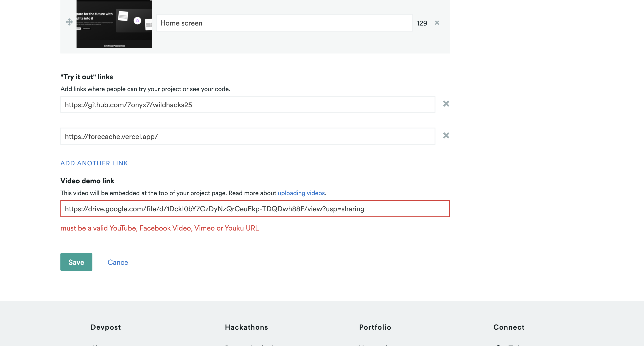
Task: Click the Google Drive video demo URL field
Action: [255, 209]
